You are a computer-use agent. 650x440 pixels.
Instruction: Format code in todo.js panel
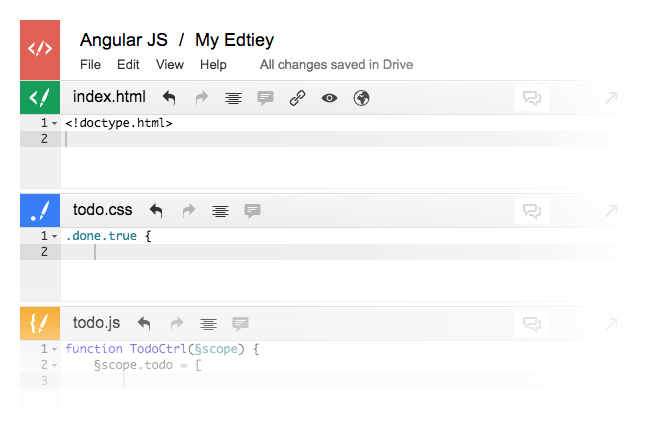coord(208,324)
